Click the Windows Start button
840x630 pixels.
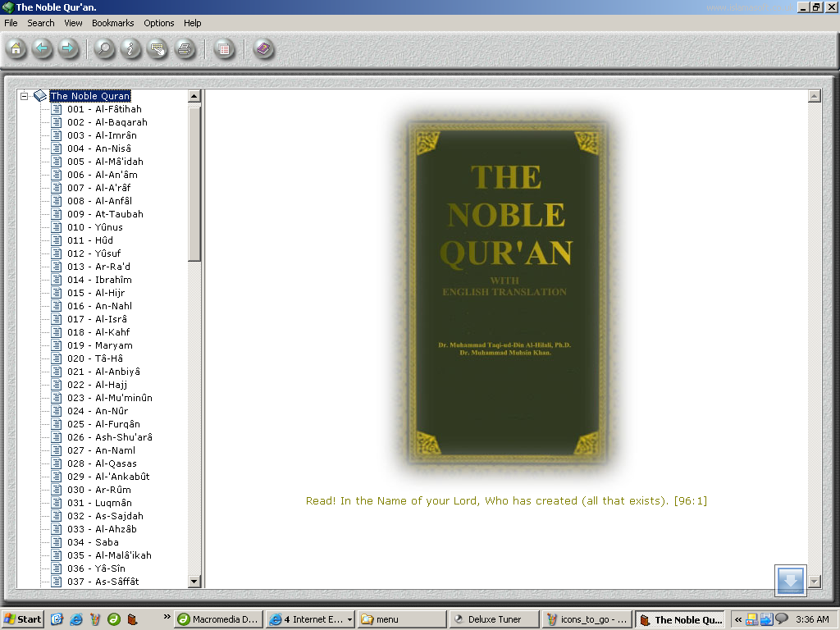22,619
